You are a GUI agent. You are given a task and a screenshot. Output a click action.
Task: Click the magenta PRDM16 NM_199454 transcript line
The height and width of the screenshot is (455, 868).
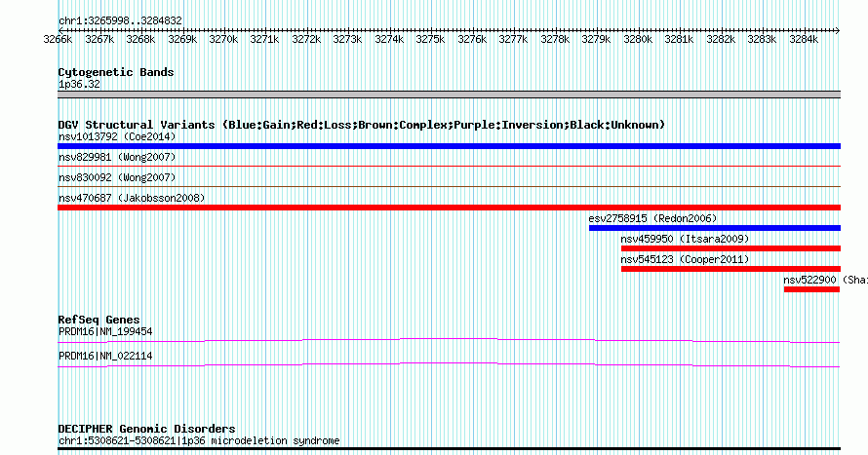coord(449,341)
